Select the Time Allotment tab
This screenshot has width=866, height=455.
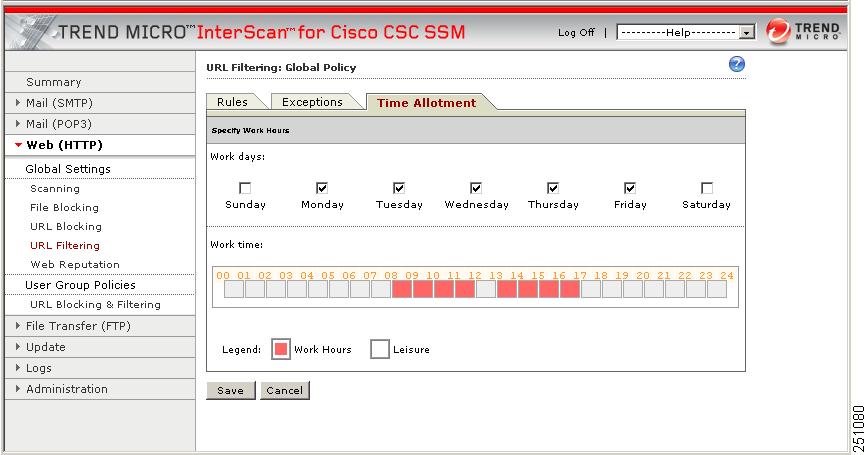pos(426,103)
